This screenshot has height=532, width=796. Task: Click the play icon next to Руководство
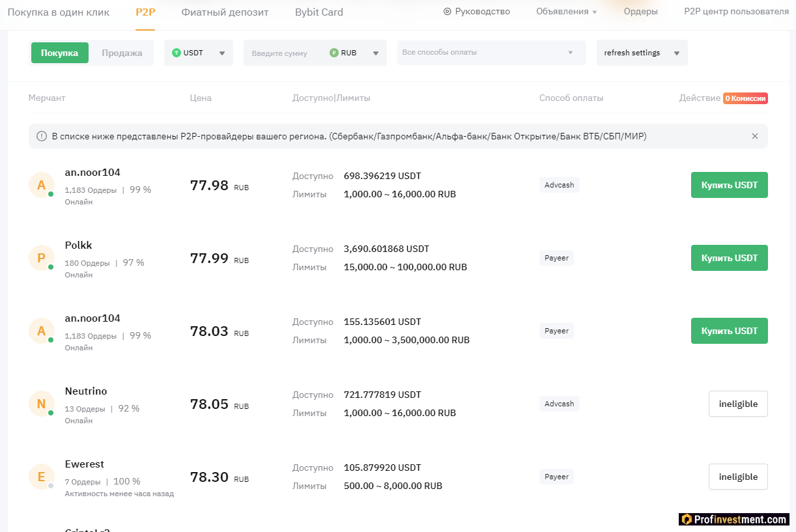pyautogui.click(x=447, y=11)
